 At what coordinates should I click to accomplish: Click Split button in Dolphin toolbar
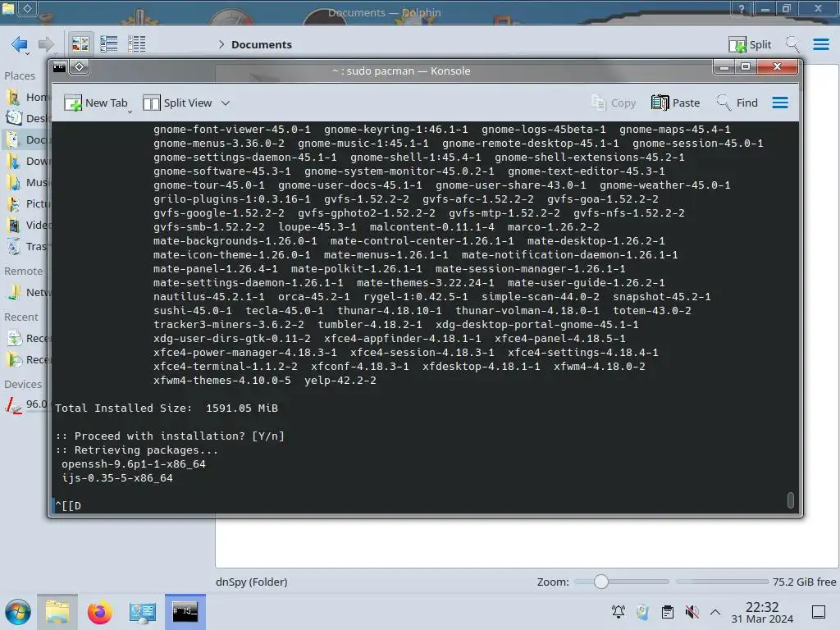(750, 44)
